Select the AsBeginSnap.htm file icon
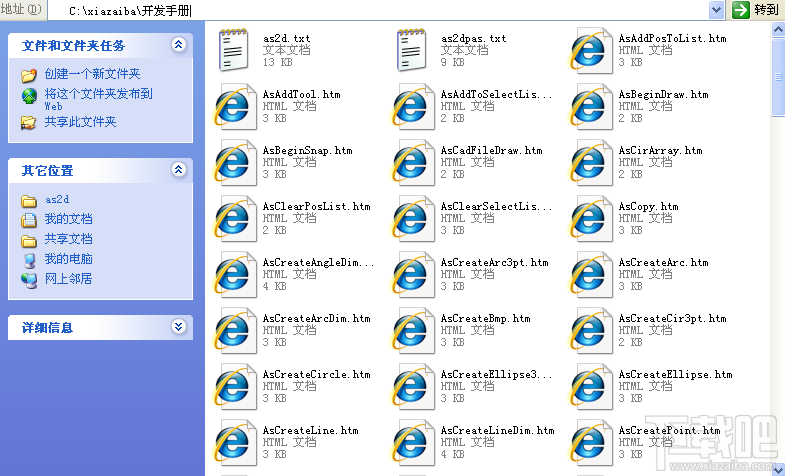The image size is (785, 476). click(234, 163)
